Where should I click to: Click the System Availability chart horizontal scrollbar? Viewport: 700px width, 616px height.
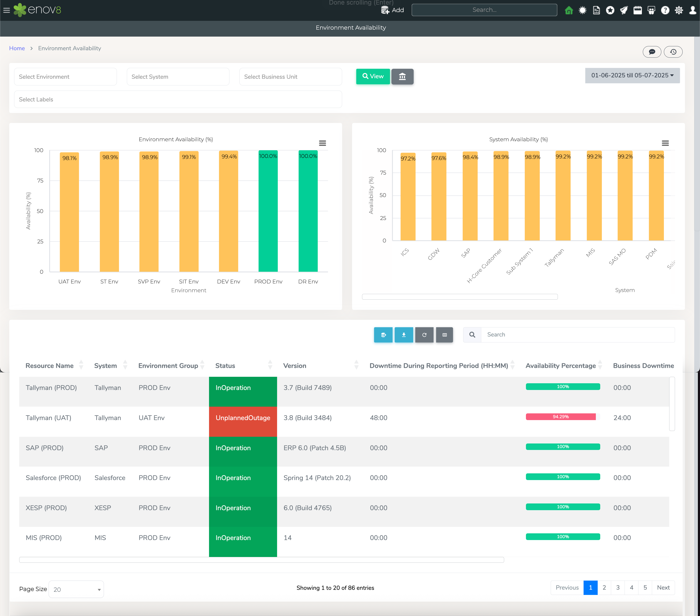pyautogui.click(x=459, y=297)
